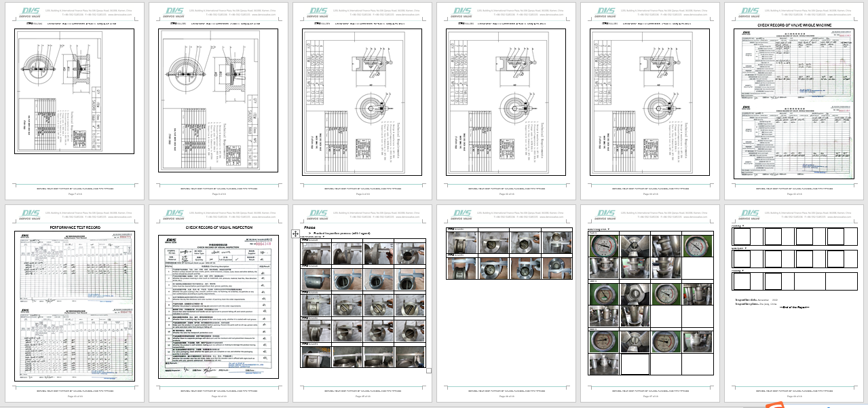868x408 pixels.
Task: Click the table move handle beside the Photos table
Action: [296, 234]
